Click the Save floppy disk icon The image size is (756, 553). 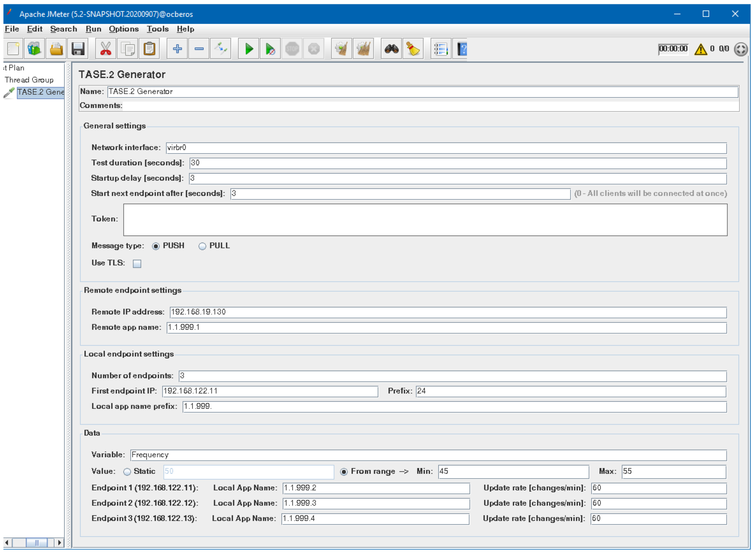pyautogui.click(x=78, y=49)
